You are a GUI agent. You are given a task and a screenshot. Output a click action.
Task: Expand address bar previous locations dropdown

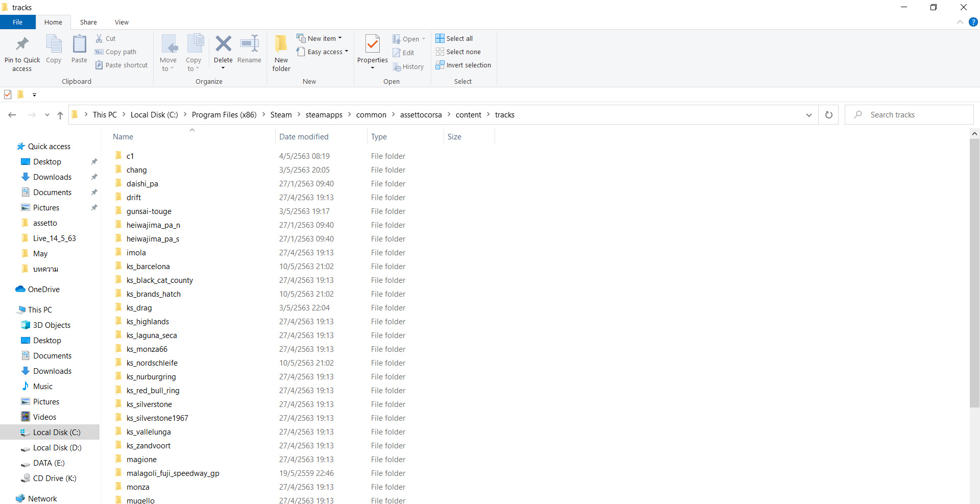pyautogui.click(x=808, y=115)
